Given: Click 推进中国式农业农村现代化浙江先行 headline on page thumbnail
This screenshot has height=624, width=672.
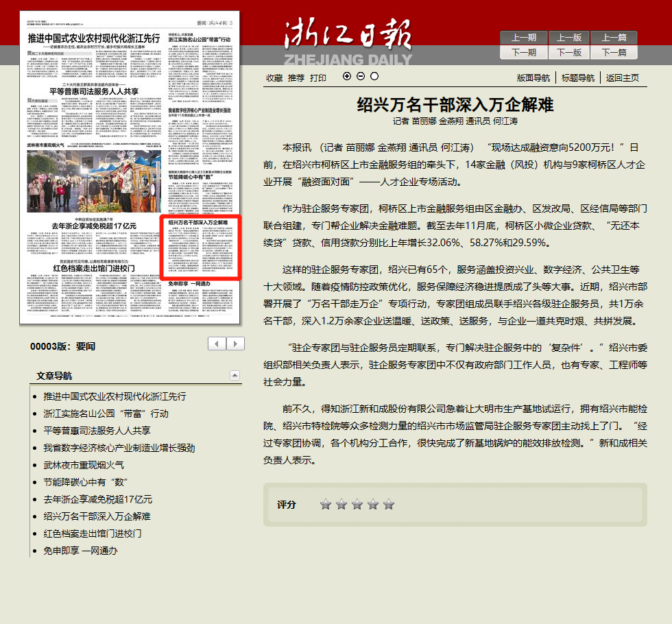Looking at the screenshot, I should (x=94, y=38).
